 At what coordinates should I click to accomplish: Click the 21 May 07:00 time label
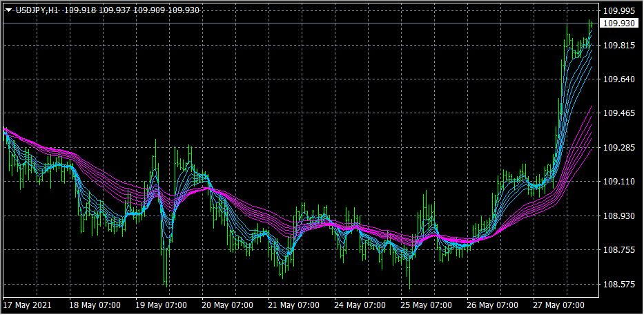click(x=294, y=305)
